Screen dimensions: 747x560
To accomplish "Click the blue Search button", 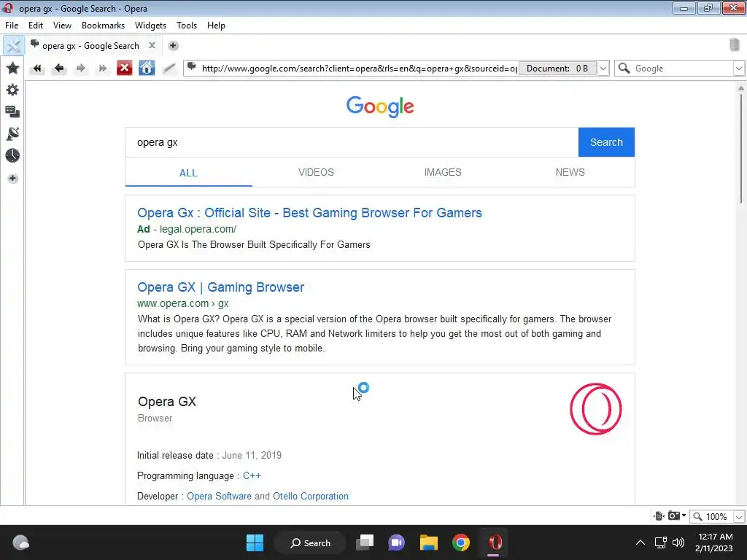I will point(606,142).
